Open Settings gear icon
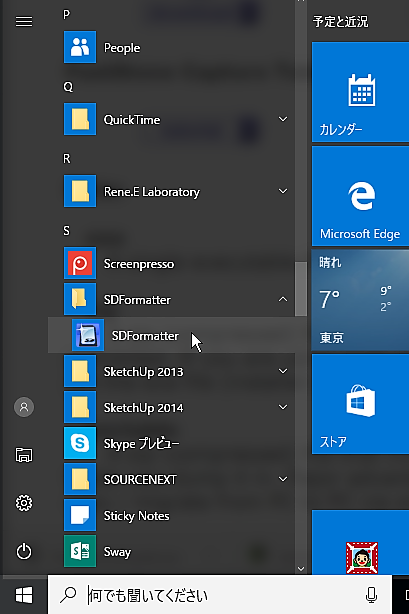Screen dimensions: 409x614 coord(24,503)
